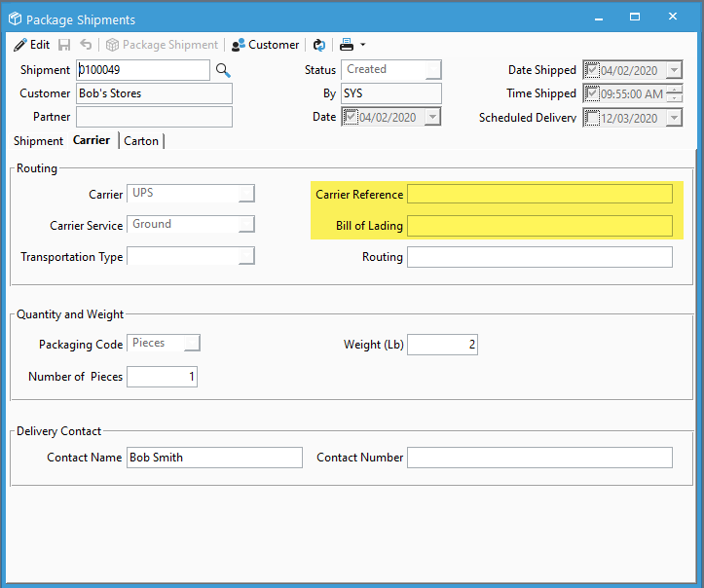Click the Number of Pieces field
704x588 pixels.
(162, 376)
